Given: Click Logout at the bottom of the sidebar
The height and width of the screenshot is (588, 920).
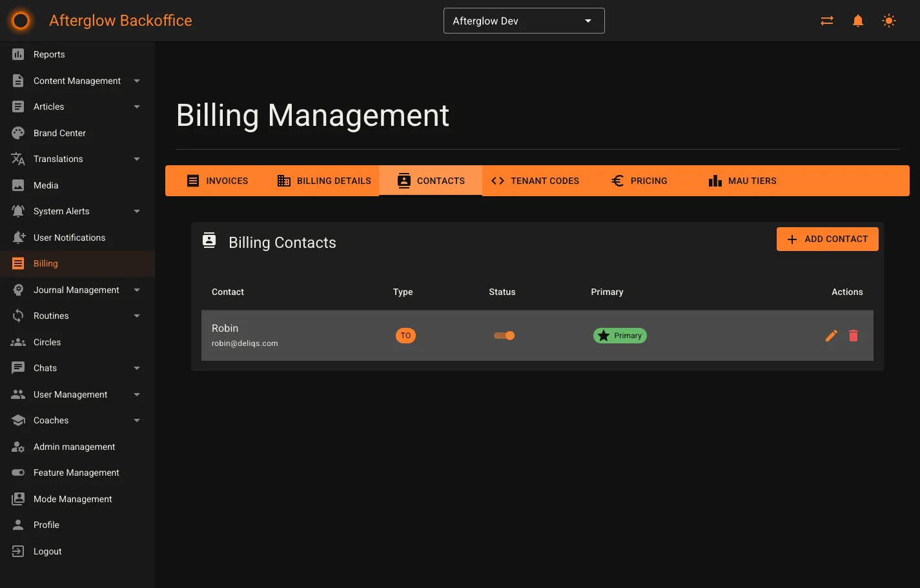Looking at the screenshot, I should click(47, 551).
